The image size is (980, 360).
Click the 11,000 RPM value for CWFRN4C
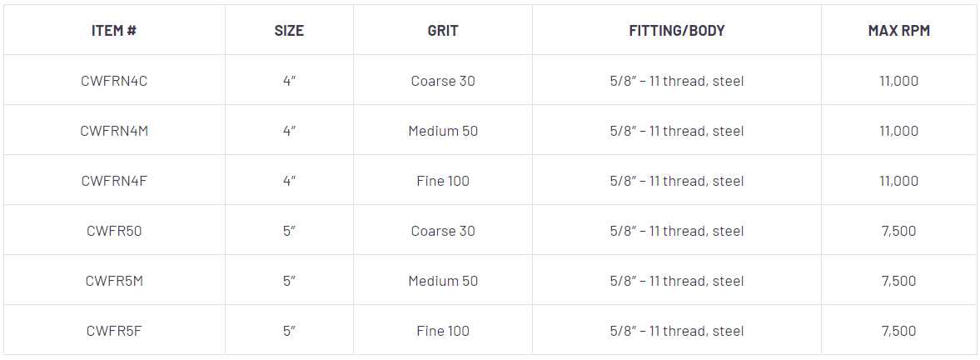click(x=898, y=81)
